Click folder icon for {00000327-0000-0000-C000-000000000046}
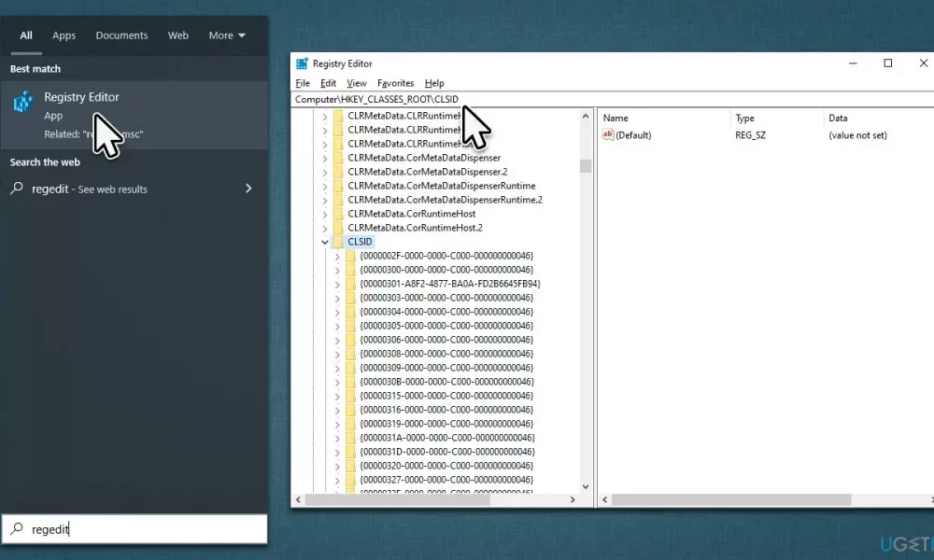The width and height of the screenshot is (934, 560). [x=350, y=479]
